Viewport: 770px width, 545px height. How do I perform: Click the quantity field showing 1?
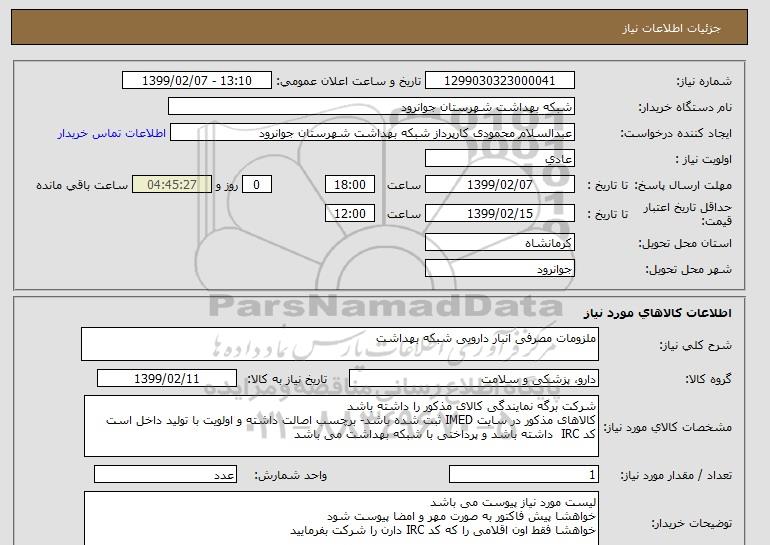(524, 474)
